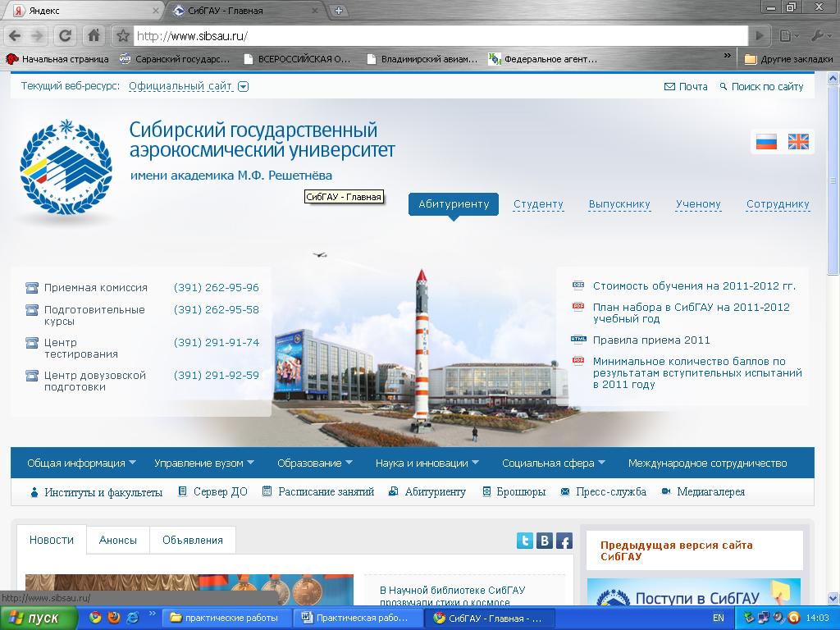Open Пресс-служба link
Viewport: 840px width, 630px height.
[603, 492]
